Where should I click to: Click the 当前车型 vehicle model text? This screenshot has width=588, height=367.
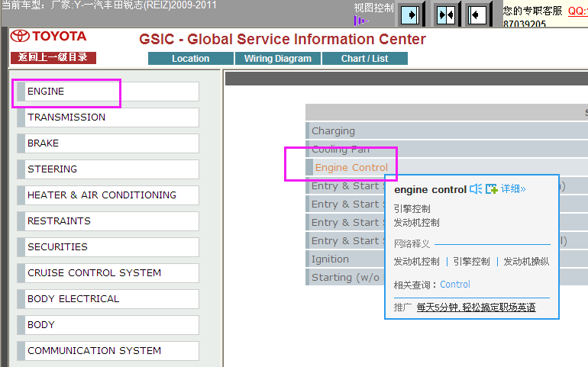(x=109, y=5)
